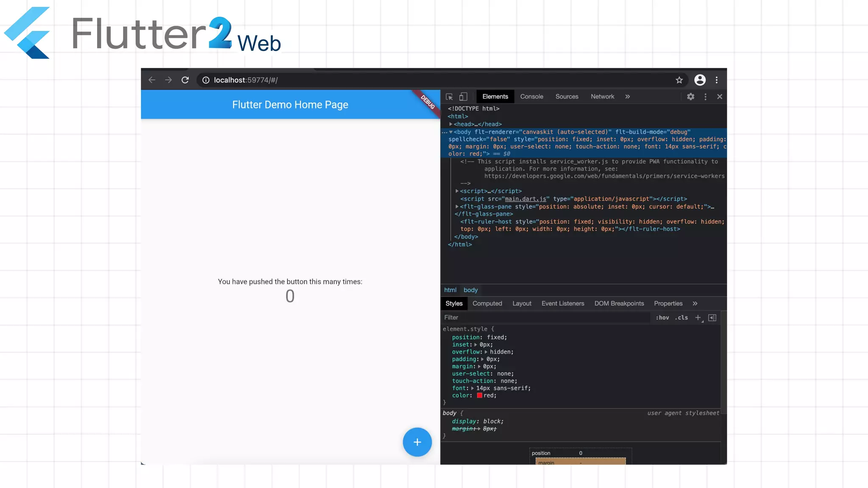868x488 pixels.
Task: Bookmark this page with the star icon
Action: pyautogui.click(x=679, y=80)
